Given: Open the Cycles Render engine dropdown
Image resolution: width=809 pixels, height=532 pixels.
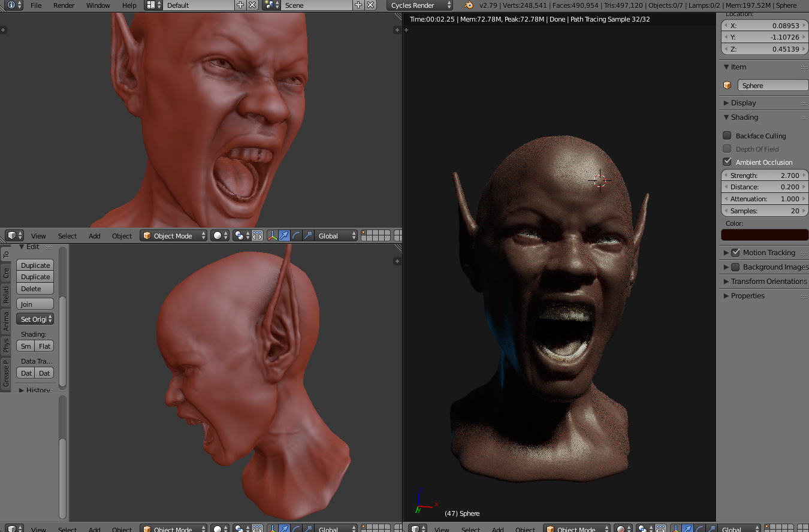Looking at the screenshot, I should (x=419, y=5).
